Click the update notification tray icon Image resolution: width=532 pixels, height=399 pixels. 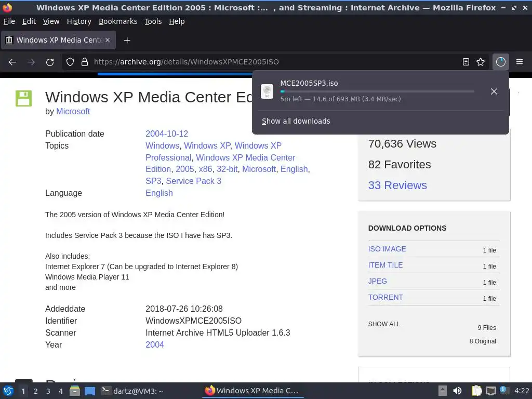coord(503,390)
